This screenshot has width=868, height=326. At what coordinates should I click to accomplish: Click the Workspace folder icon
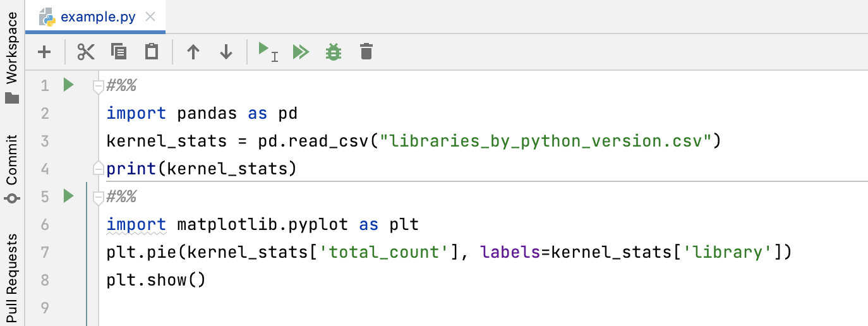[x=12, y=98]
